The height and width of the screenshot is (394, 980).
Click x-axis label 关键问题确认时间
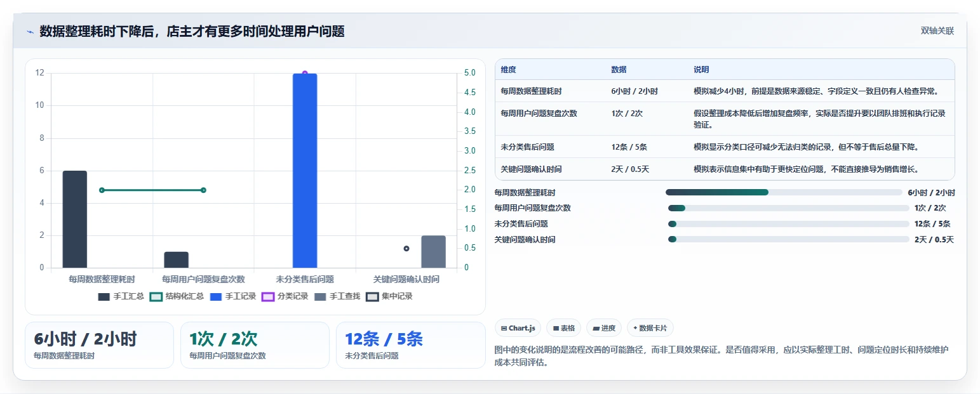pos(406,279)
